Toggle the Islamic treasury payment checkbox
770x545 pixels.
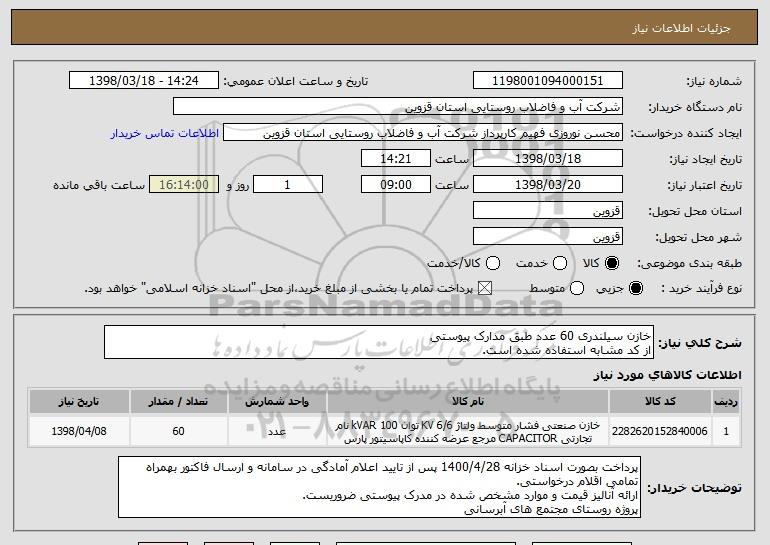[485, 288]
